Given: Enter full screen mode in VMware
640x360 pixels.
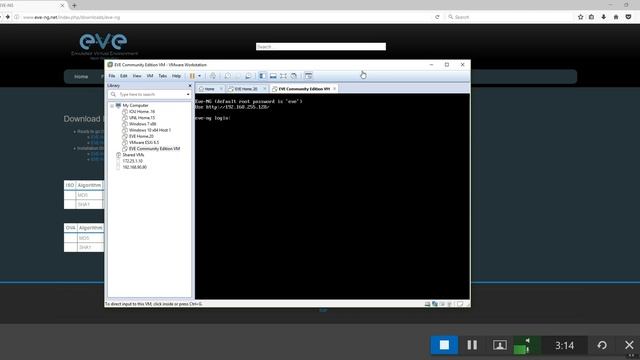Looking at the screenshot, I should (x=283, y=76).
